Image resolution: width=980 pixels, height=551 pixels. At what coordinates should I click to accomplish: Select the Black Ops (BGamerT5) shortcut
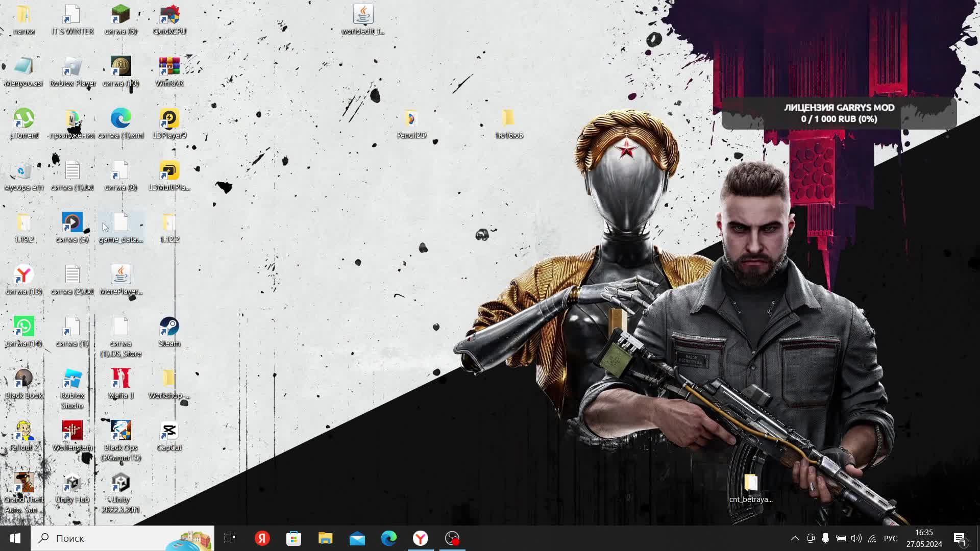tap(121, 442)
